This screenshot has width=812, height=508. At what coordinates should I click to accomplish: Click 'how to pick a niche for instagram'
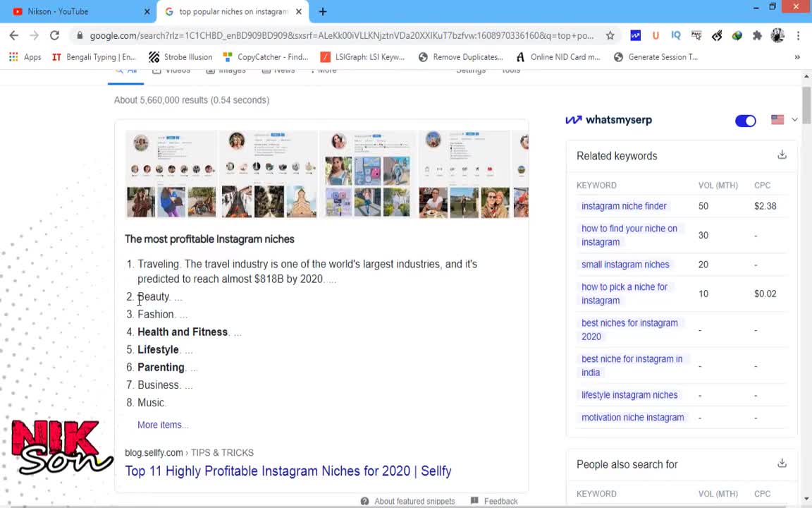[x=624, y=294]
